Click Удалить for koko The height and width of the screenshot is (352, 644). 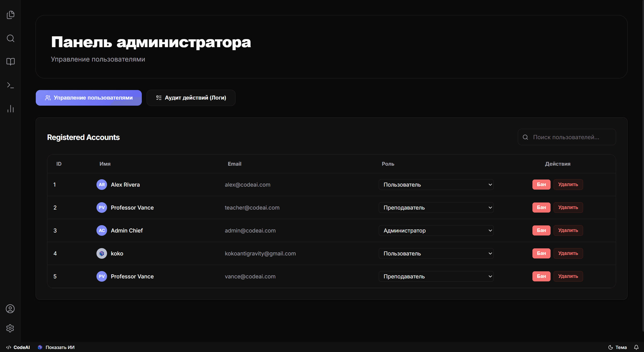[x=568, y=253]
